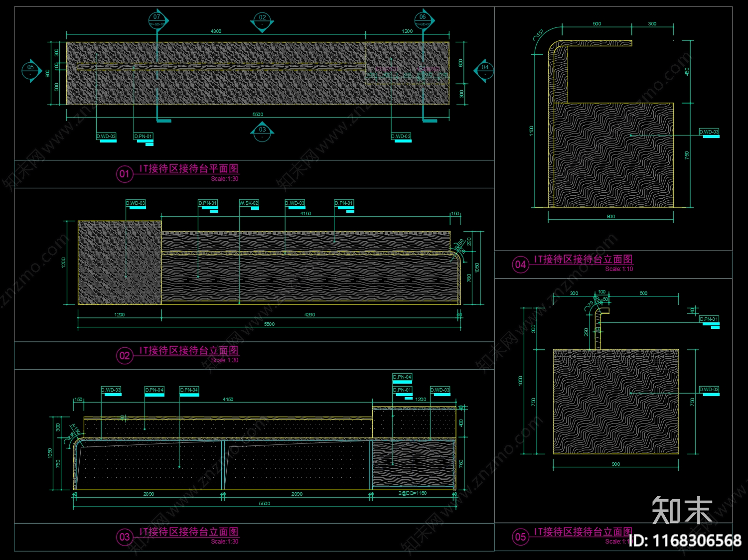Click Scale:1:30 under drawing 02 title

point(225,360)
